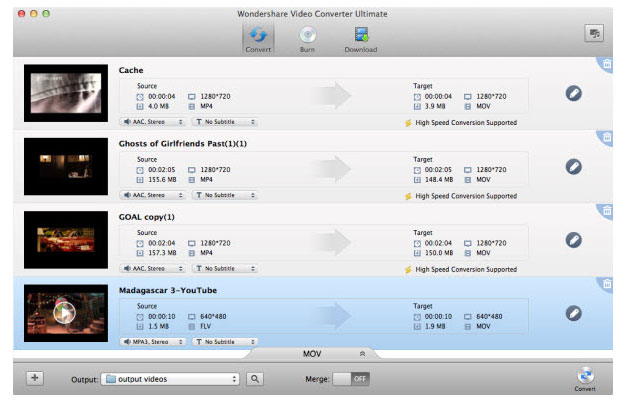Open the Burn tab
The height and width of the screenshot is (407, 624).
tap(307, 39)
